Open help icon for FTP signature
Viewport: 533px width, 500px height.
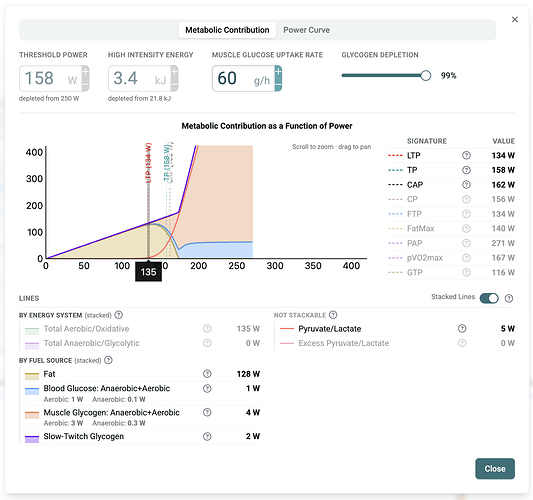pos(466,214)
